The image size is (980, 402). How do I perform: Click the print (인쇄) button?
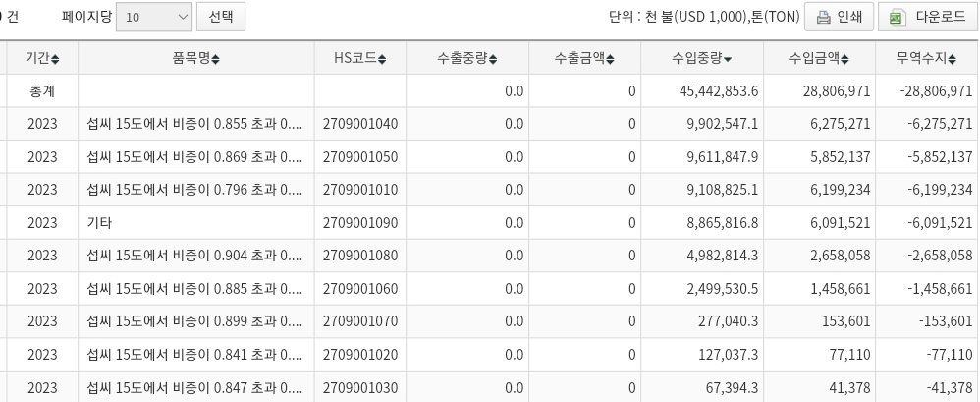click(x=838, y=17)
